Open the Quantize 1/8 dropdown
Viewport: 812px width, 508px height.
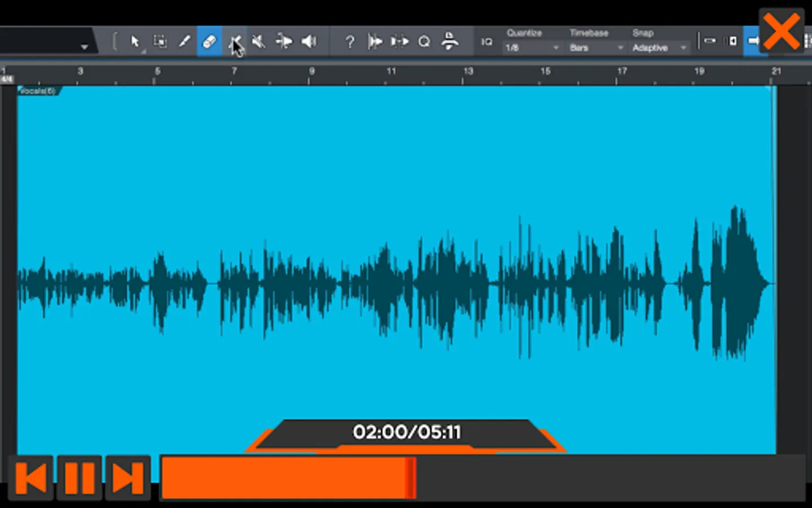tap(532, 48)
